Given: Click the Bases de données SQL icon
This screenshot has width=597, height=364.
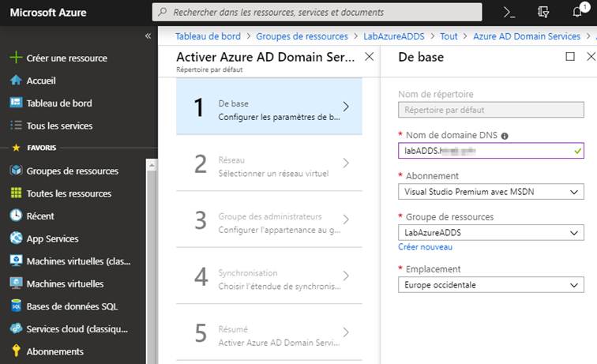Looking at the screenshot, I should (x=16, y=306).
